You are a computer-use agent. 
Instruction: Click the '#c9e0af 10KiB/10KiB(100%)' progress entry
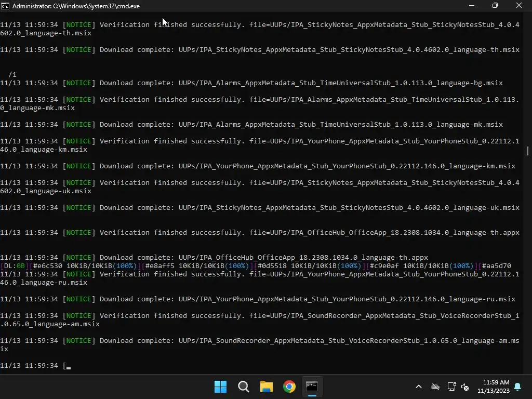tap(422, 265)
